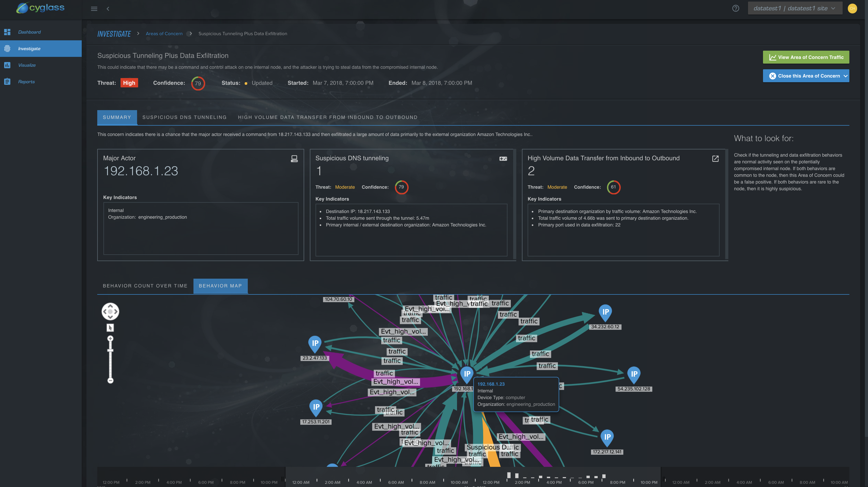
Task: Switch to Suspicious DNS Tunneling tab
Action: point(184,117)
